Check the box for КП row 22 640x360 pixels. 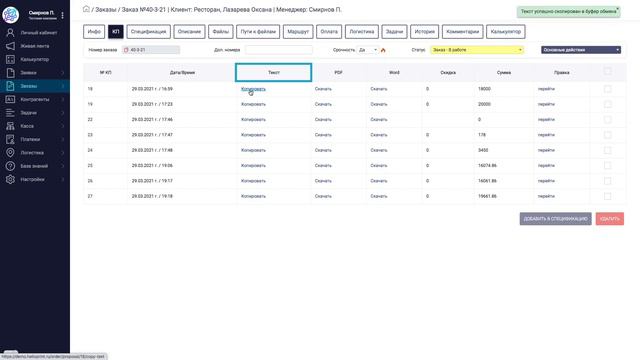(x=607, y=120)
